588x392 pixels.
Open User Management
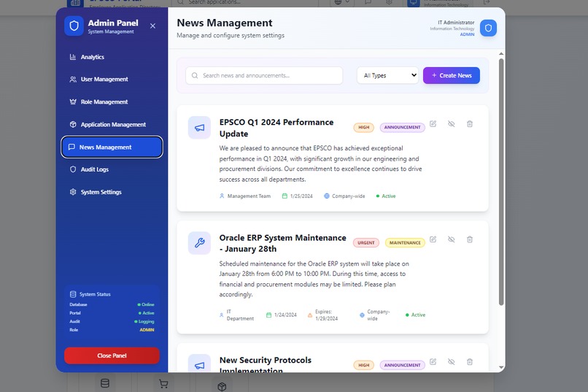(x=112, y=80)
